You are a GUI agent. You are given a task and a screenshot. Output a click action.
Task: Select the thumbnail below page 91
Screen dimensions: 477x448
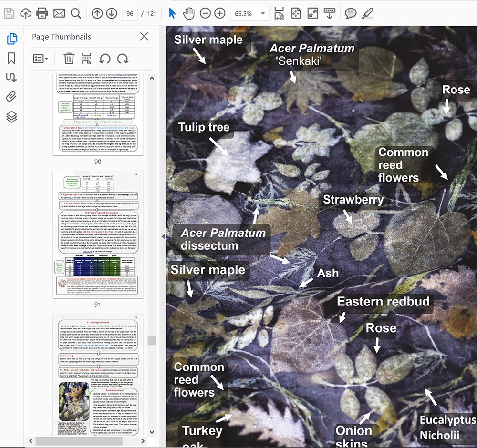click(98, 376)
